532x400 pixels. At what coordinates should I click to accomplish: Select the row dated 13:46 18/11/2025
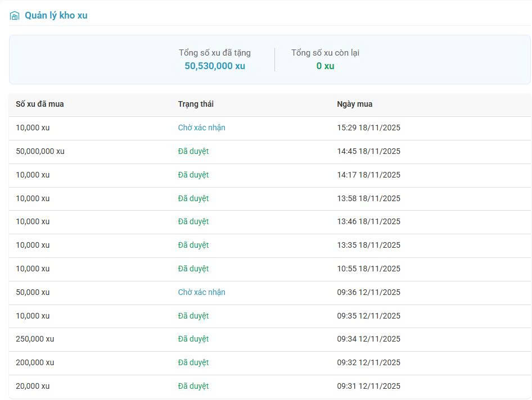pyautogui.click(x=270, y=222)
